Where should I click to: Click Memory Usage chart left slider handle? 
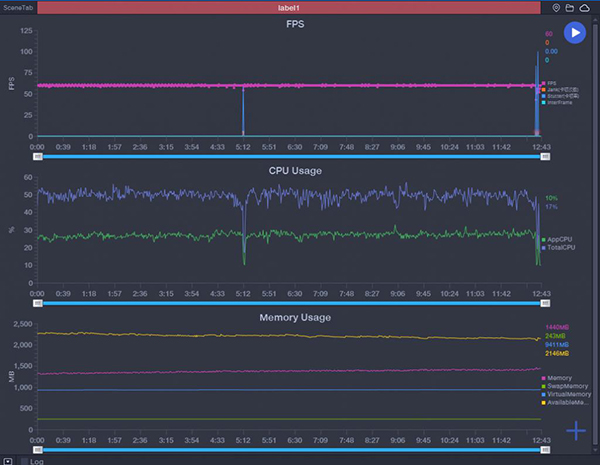(38, 450)
